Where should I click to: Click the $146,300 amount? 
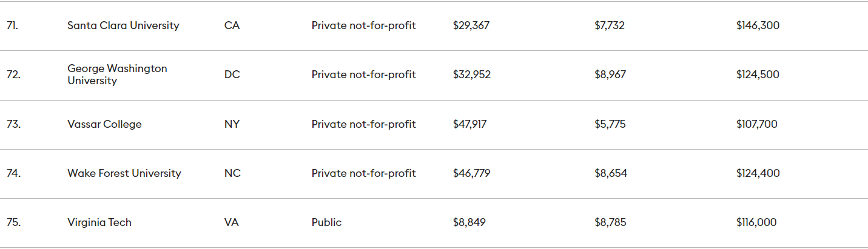pos(758,25)
